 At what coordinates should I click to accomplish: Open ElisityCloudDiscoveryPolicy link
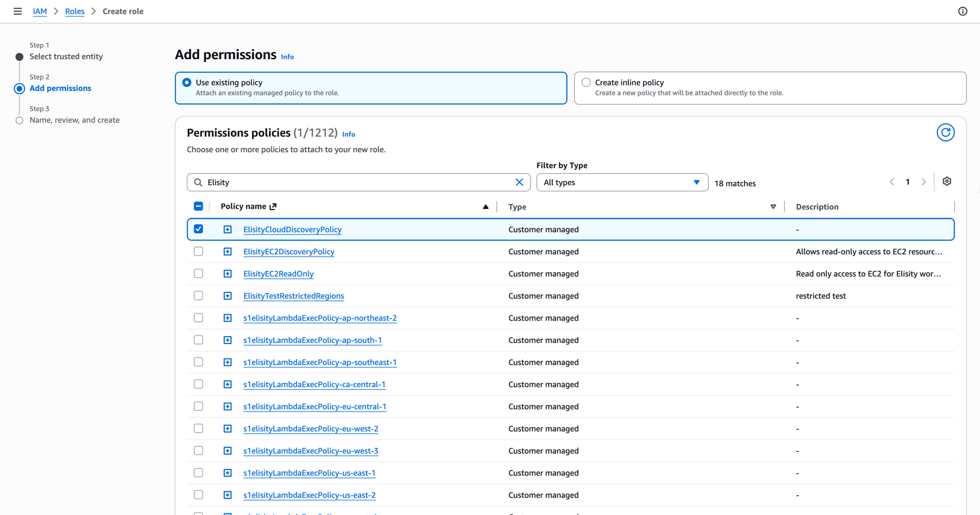292,229
